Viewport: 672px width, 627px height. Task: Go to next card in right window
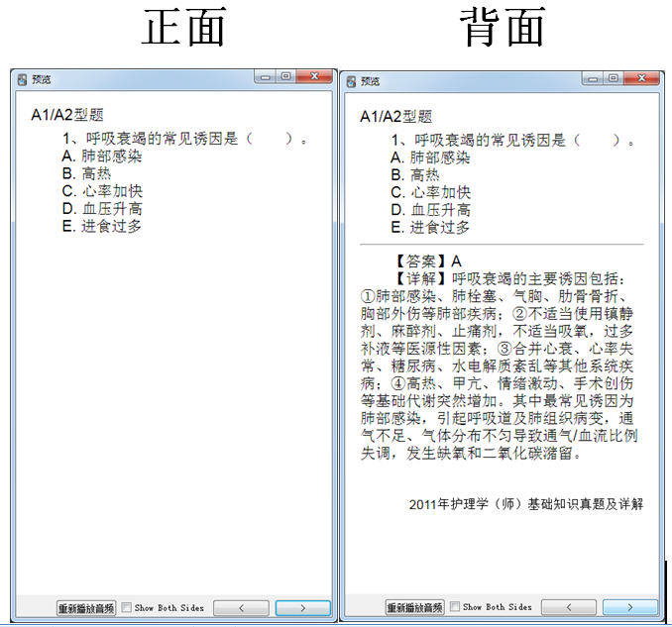pos(630,607)
